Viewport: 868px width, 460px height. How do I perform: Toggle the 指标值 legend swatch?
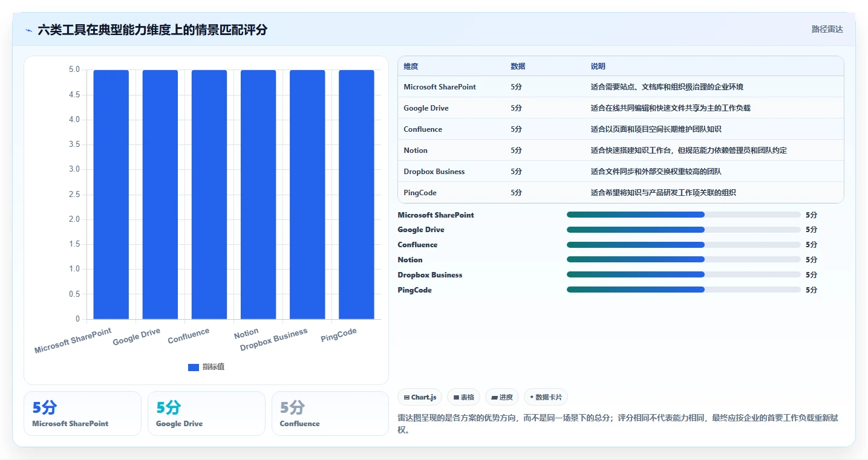194,368
